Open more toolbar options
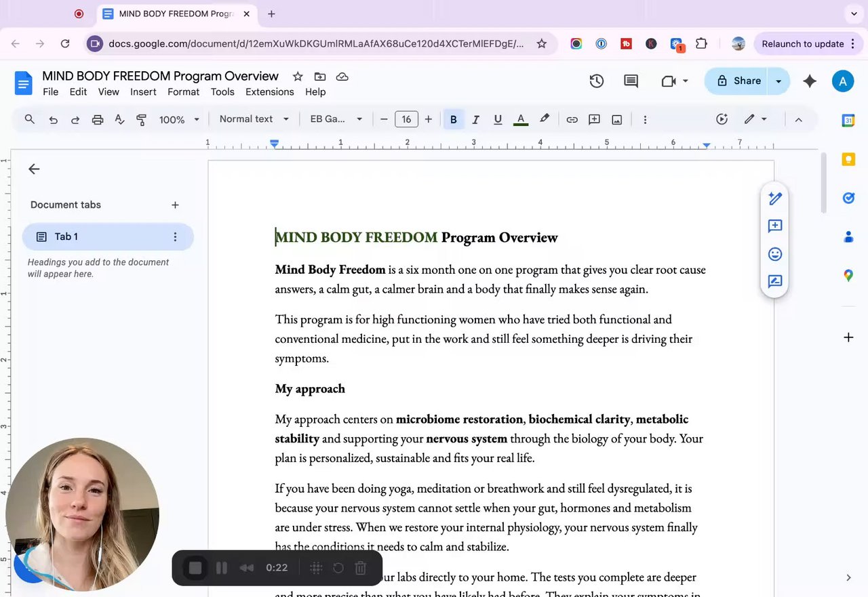Image resolution: width=868 pixels, height=597 pixels. (645, 120)
